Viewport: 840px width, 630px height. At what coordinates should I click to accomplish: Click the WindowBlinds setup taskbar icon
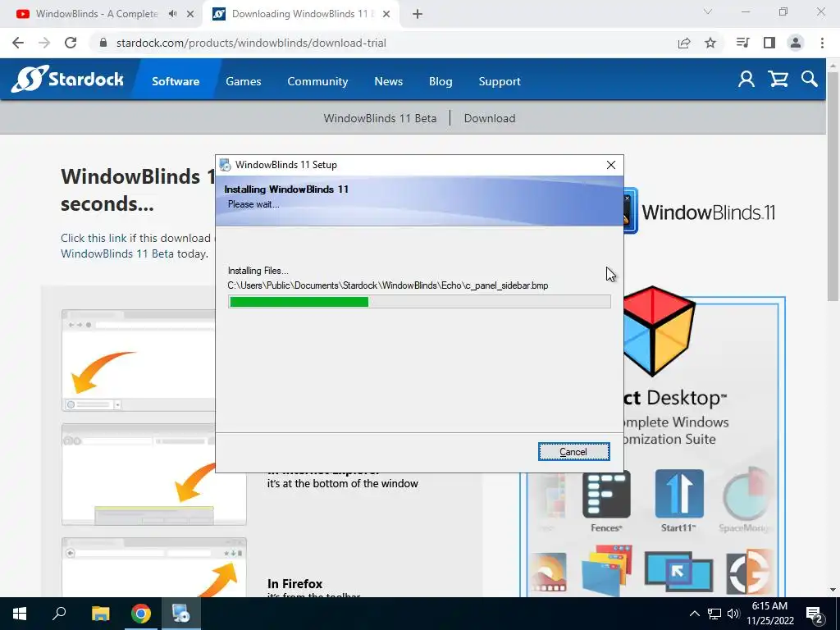click(180, 614)
